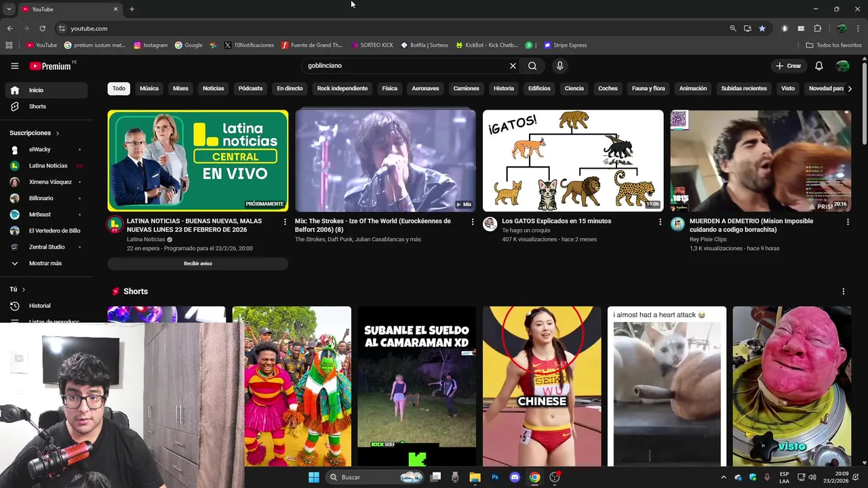Open the Chrome three-dot menu

pyautogui.click(x=859, y=28)
